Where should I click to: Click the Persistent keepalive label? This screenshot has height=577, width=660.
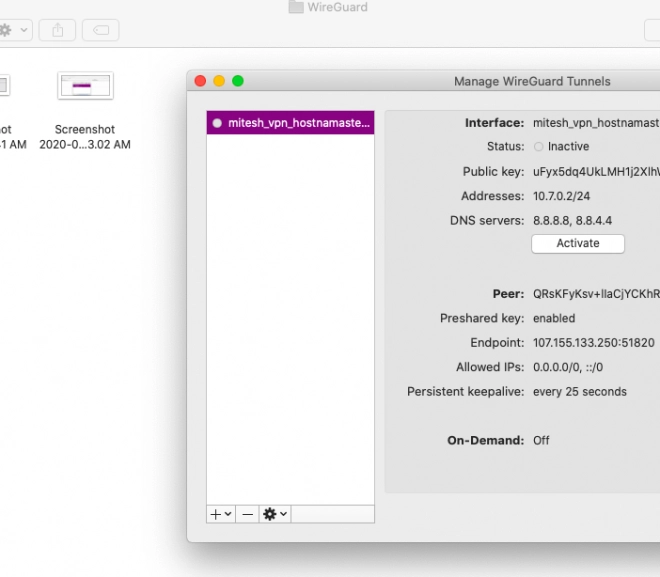[466, 391]
